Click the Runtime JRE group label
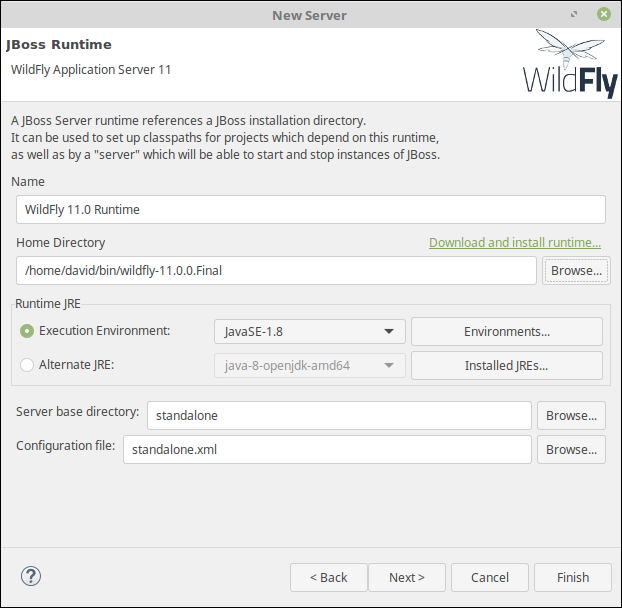The height and width of the screenshot is (608, 622). 48,303
